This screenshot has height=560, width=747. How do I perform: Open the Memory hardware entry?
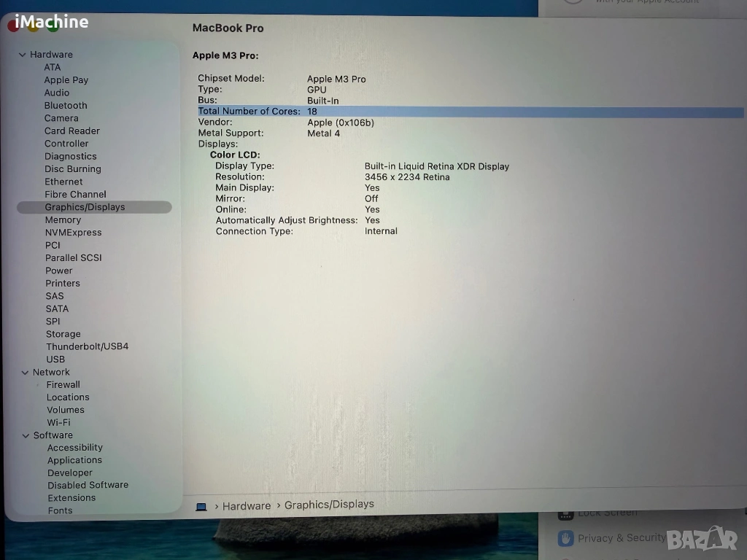coord(63,219)
